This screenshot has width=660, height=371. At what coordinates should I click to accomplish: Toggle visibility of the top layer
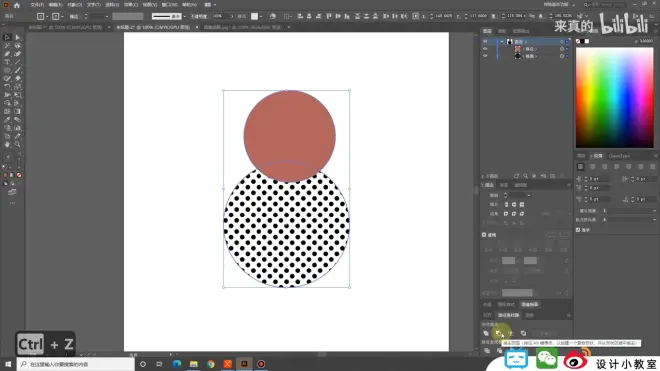tap(485, 42)
